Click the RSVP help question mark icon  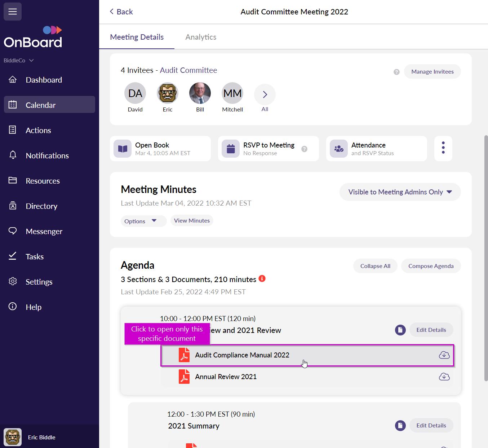(304, 149)
